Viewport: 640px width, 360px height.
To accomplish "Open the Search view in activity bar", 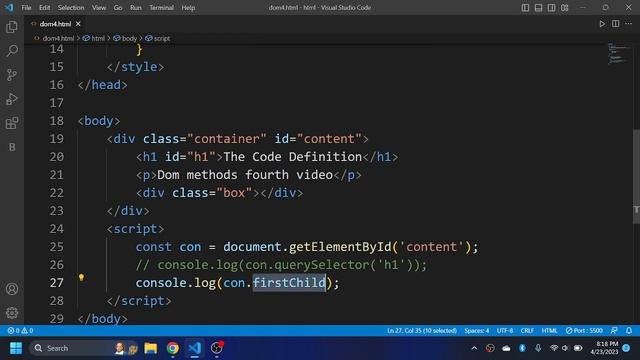I will 12,51.
